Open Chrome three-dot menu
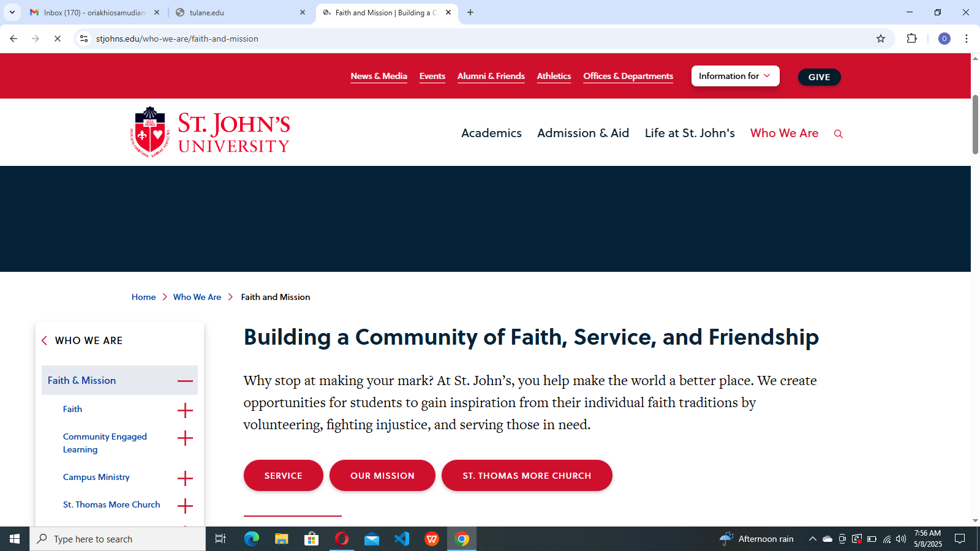 [x=967, y=39]
